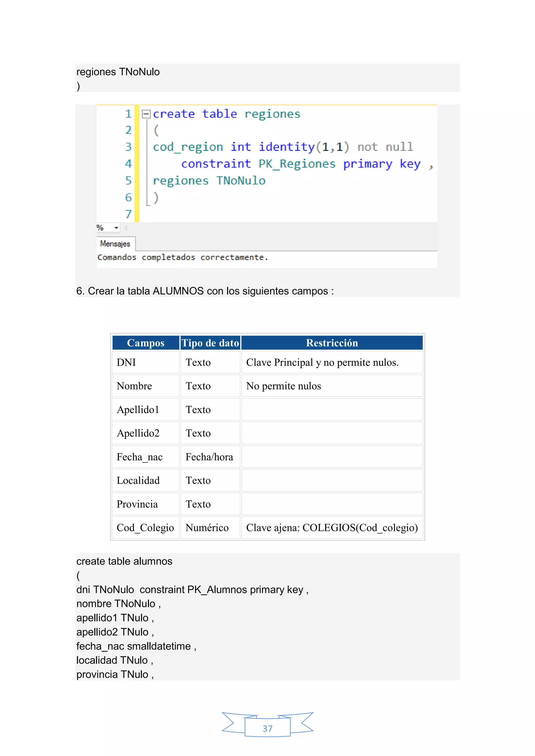This screenshot has height=756, width=535.
Task: Click the heading '6. Crear la tabla ALUMNOS'
Action: pyautogui.click(x=205, y=291)
